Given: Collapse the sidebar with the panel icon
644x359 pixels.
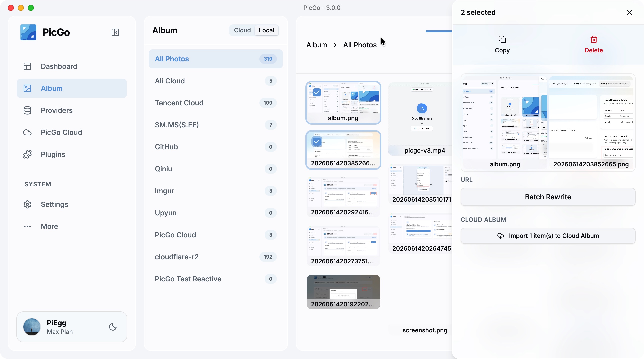Looking at the screenshot, I should click(115, 32).
